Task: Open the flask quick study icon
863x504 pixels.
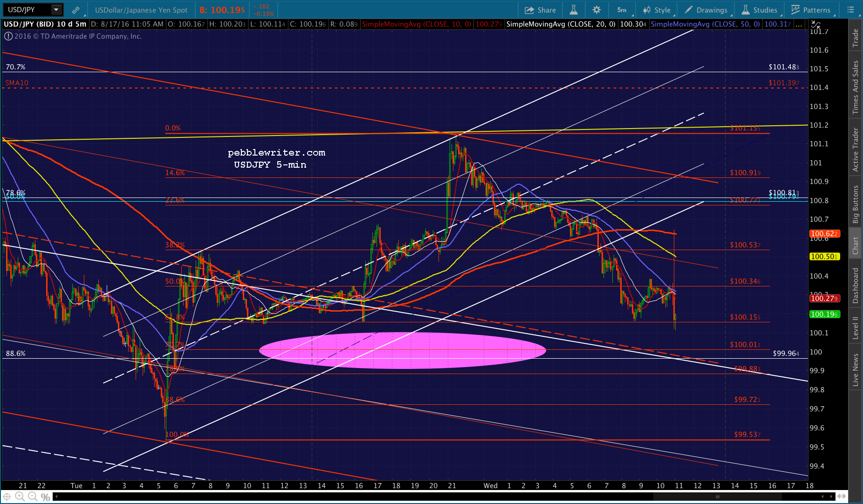Action: pyautogui.click(x=574, y=10)
